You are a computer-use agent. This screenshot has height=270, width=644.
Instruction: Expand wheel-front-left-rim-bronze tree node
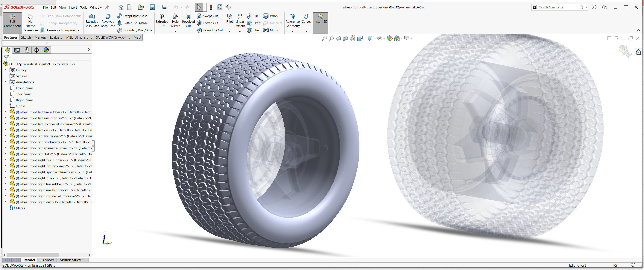(x=5, y=118)
